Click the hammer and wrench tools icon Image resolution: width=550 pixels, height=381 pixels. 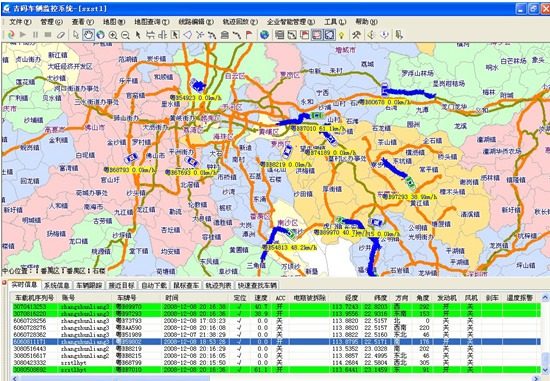356,35
